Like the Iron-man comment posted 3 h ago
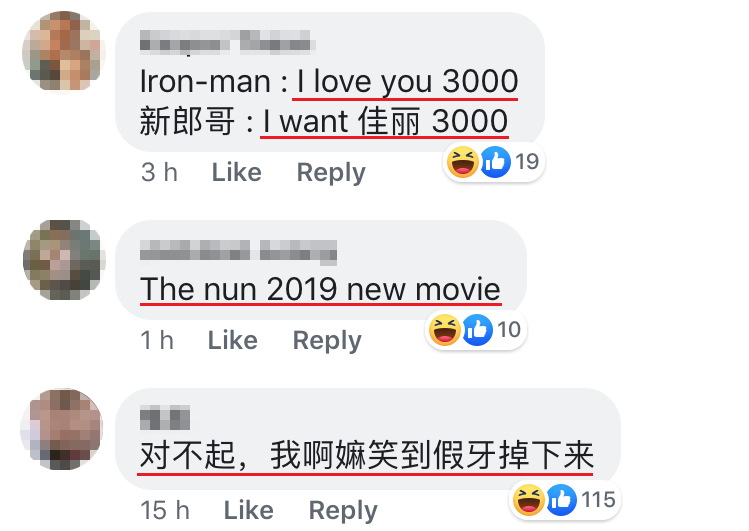Screen dimensions: 749x531 (236, 172)
